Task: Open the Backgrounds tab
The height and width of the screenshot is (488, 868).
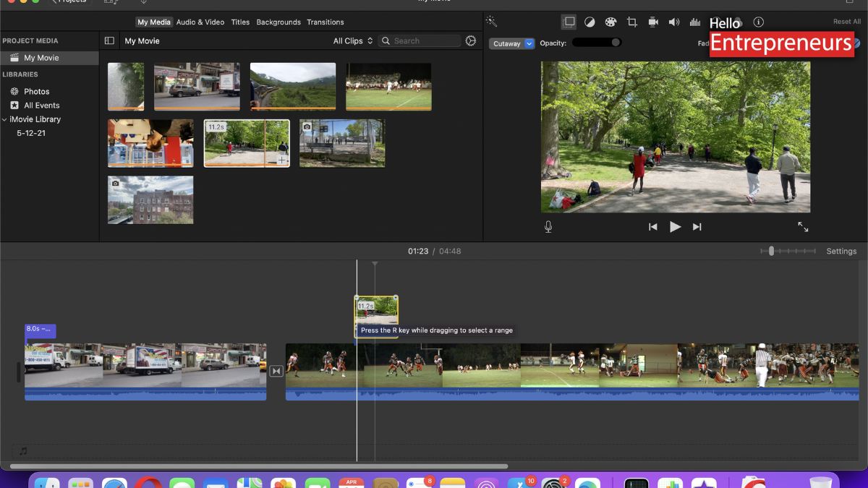Action: [278, 22]
